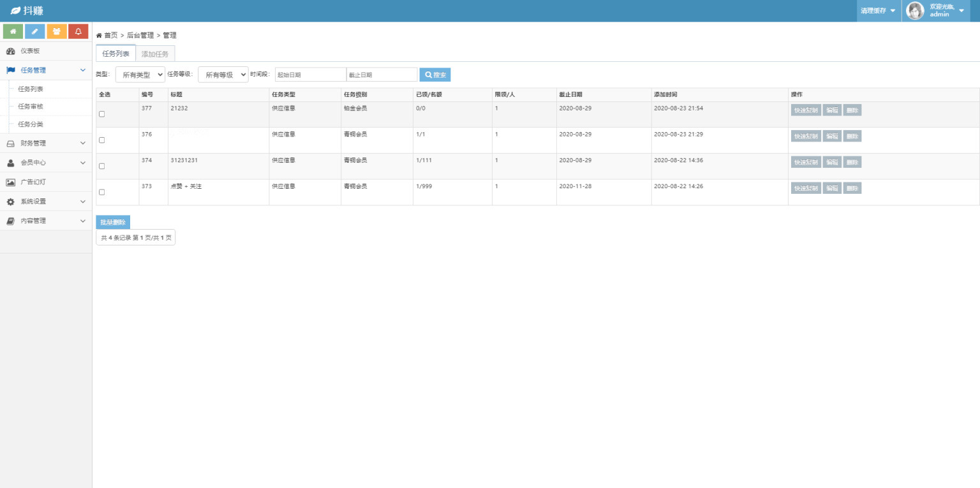Viewport: 980px width, 488px height.
Task: Switch to the 添加任务 tab
Action: pos(155,54)
